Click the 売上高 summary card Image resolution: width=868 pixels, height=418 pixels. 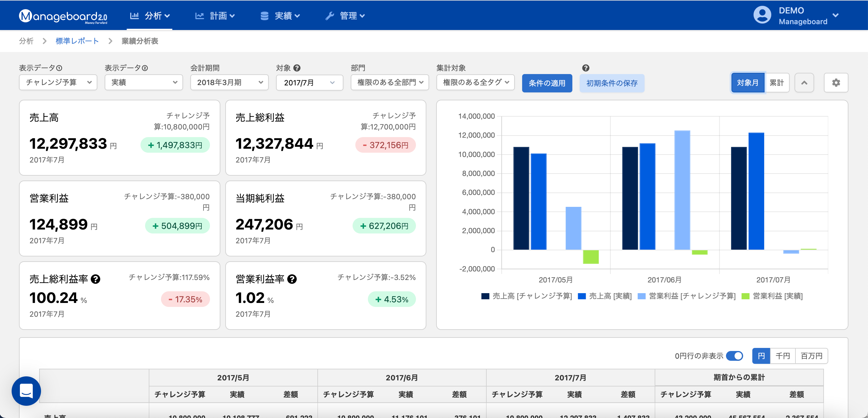pyautogui.click(x=119, y=137)
